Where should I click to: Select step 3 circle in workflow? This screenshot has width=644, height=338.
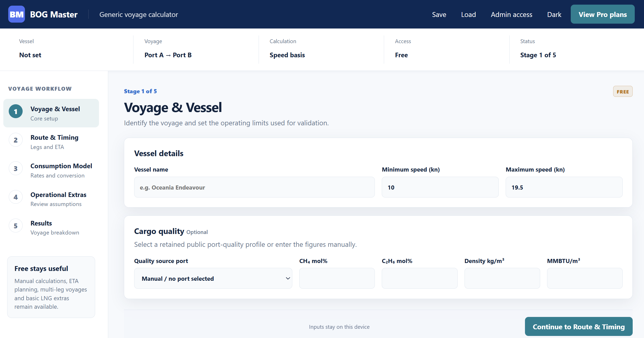[16, 168]
